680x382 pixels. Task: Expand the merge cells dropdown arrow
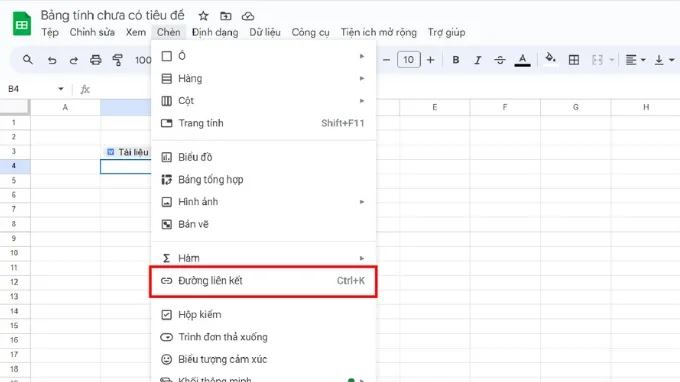(611, 60)
